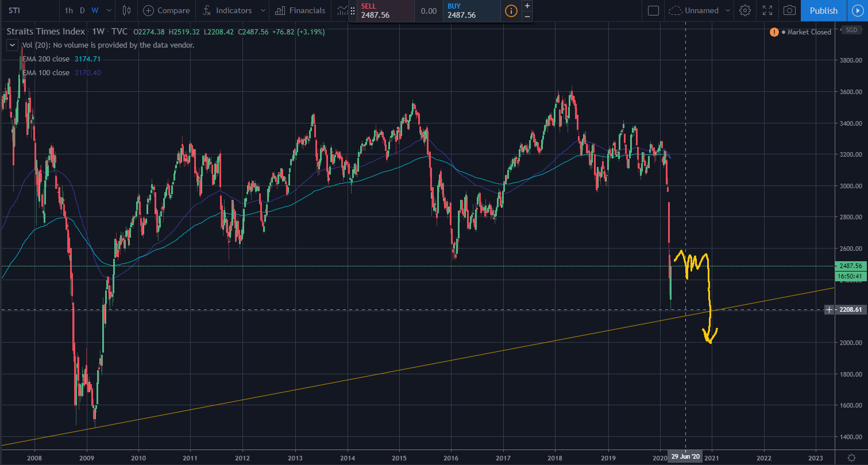Image resolution: width=868 pixels, height=465 pixels.
Task: Expand the Indicators dropdown arrow
Action: tap(263, 10)
